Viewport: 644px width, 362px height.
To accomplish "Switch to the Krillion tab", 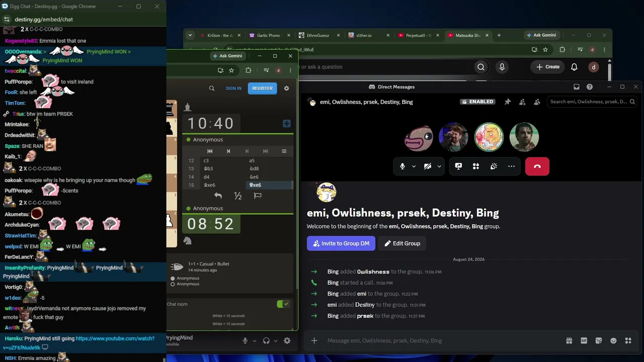I will coord(220,35).
